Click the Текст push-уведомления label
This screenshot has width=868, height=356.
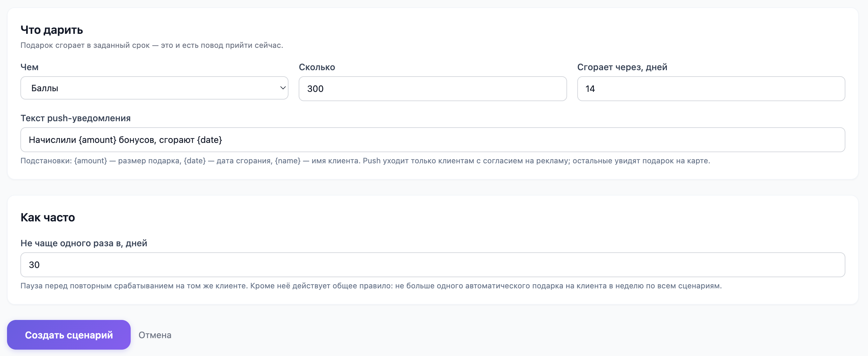(76, 118)
